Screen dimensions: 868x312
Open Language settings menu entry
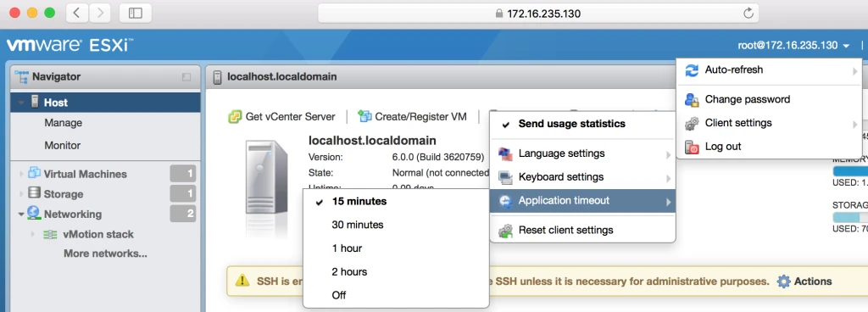pos(561,153)
